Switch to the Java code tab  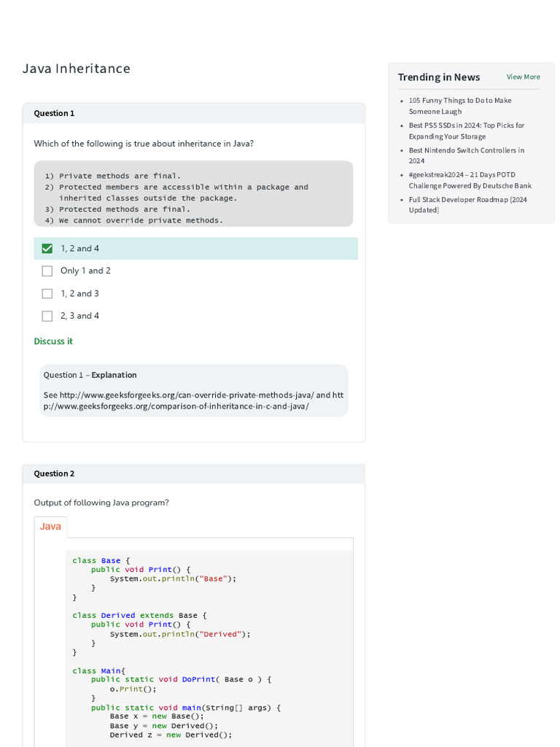50,527
